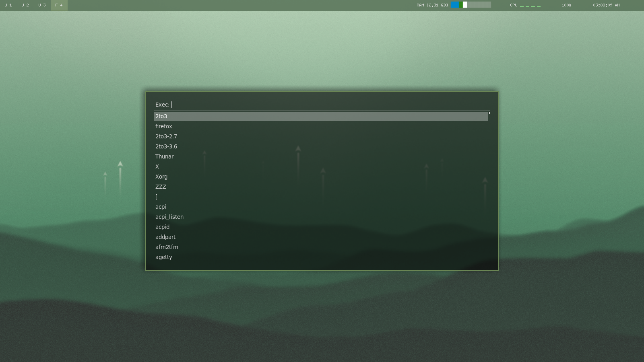Select the X entry
The height and width of the screenshot is (362, 644).
(x=321, y=167)
